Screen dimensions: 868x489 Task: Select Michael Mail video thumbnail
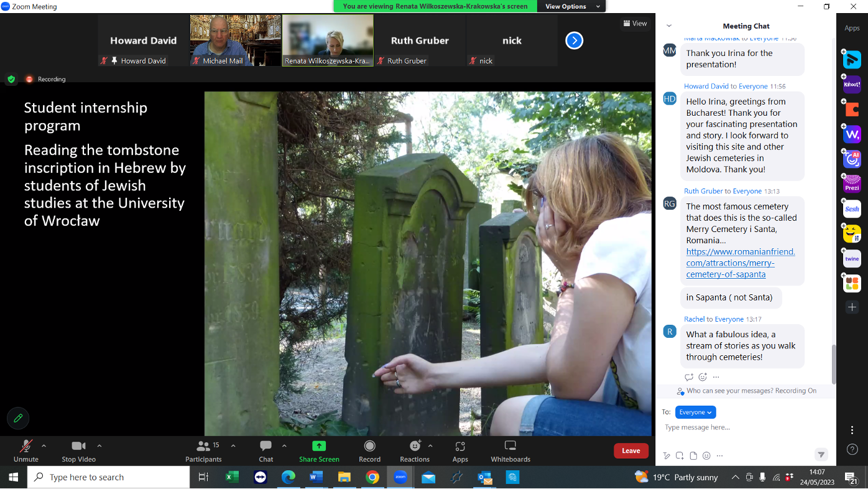[235, 40]
